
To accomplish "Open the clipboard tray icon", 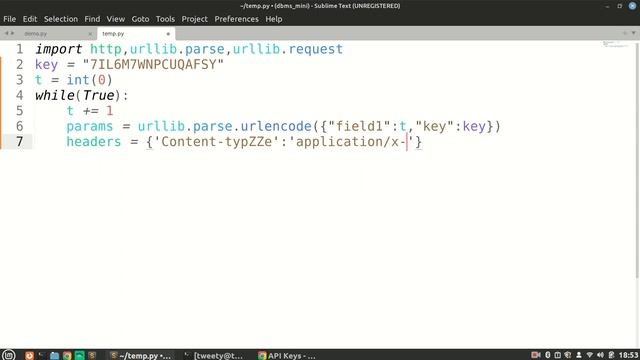I will pos(558,355).
